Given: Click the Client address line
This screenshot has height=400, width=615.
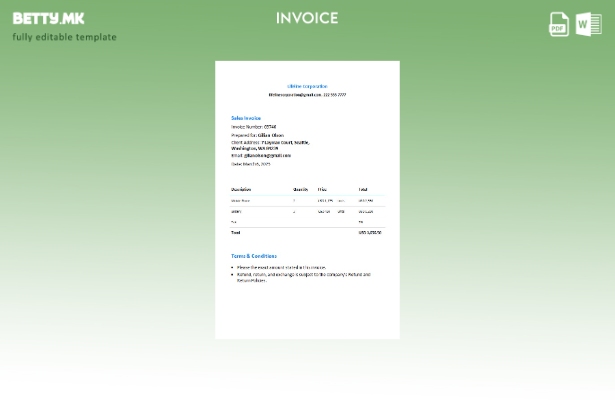Looking at the screenshot, I should coord(270,142).
